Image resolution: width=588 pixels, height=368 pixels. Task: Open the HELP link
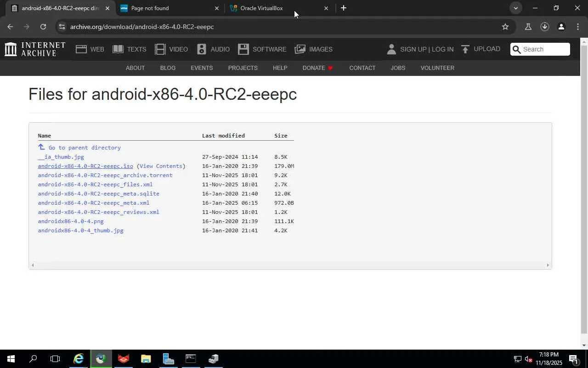280,68
